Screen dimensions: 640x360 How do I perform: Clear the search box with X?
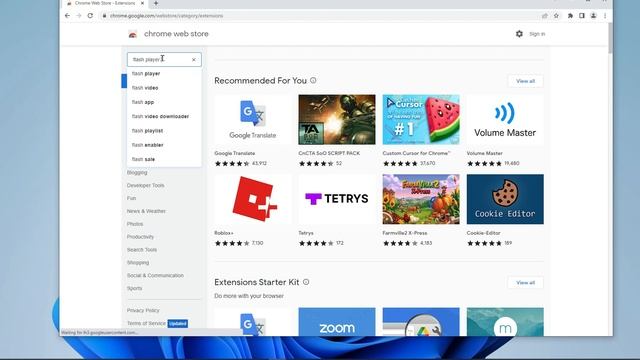point(194,60)
